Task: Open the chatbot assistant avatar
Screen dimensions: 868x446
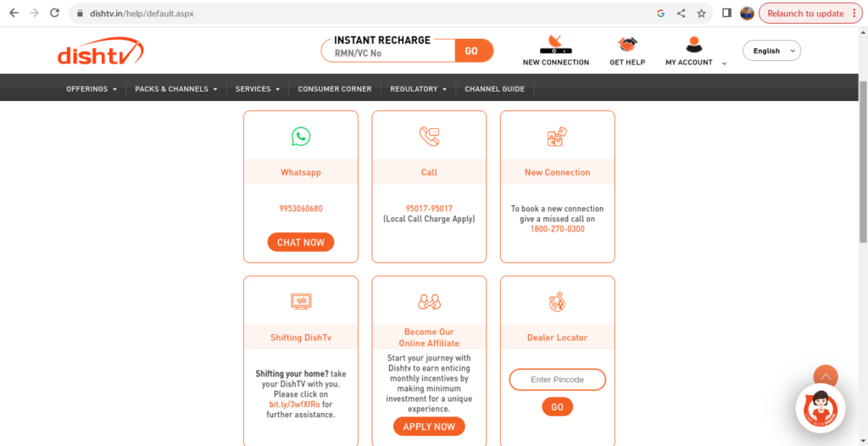Action: tap(821, 409)
